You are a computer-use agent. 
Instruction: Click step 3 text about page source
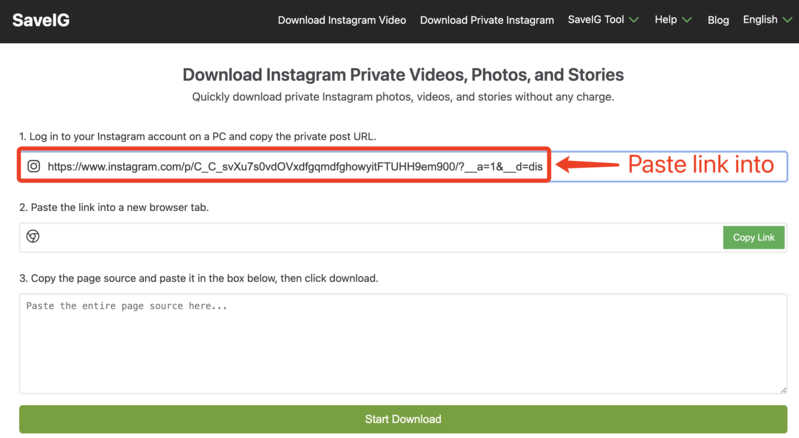[x=199, y=278]
